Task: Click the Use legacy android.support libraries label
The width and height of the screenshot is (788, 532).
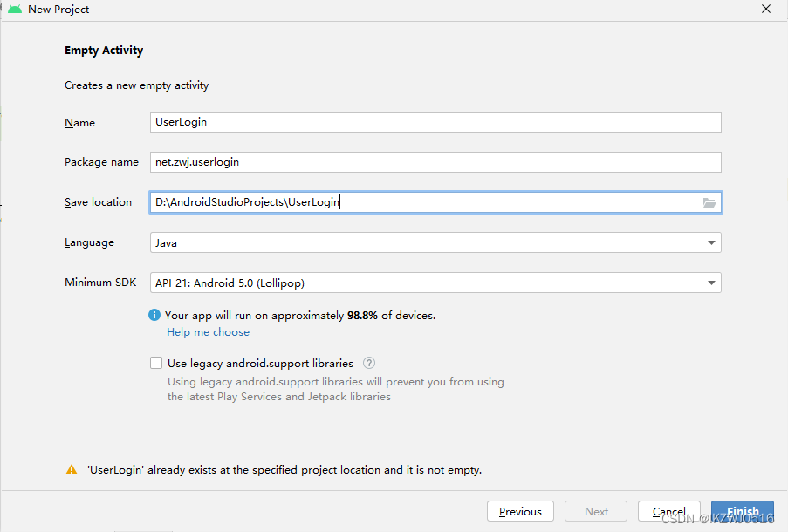Action: tap(260, 363)
